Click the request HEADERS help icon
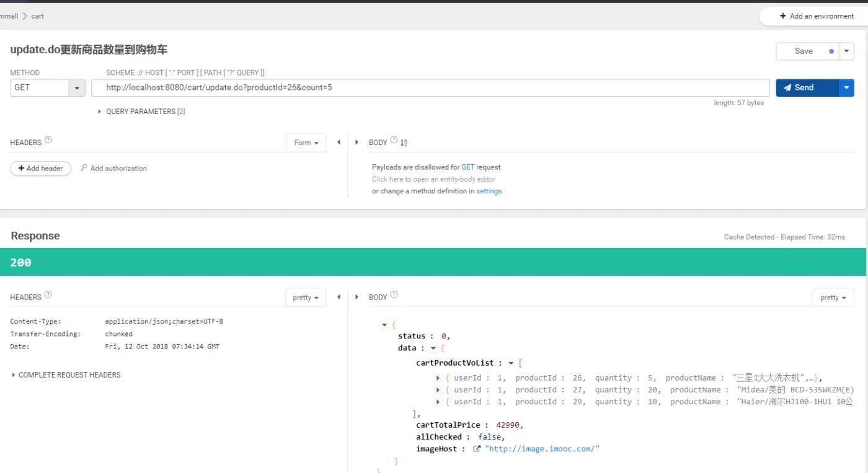The image size is (868, 473). (48, 140)
